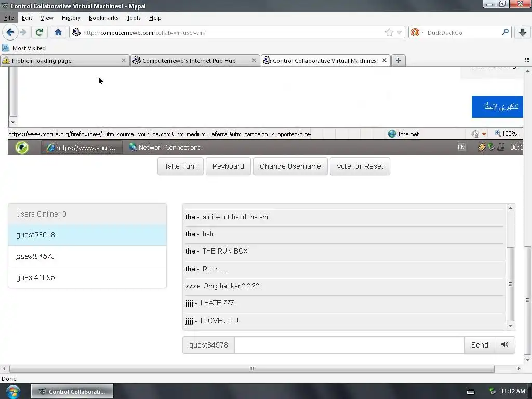Click the host tray network flag icon
Viewport: 532px width, 399px height.
pos(493,392)
